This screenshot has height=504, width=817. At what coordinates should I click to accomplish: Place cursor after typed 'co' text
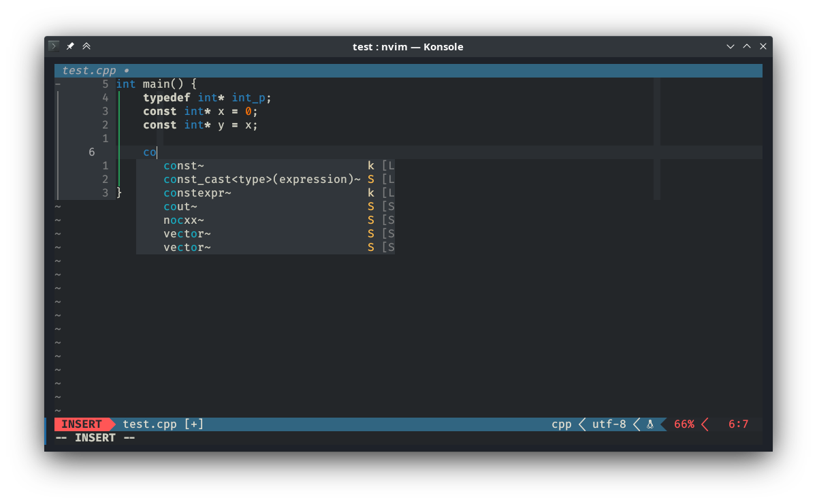pos(157,152)
